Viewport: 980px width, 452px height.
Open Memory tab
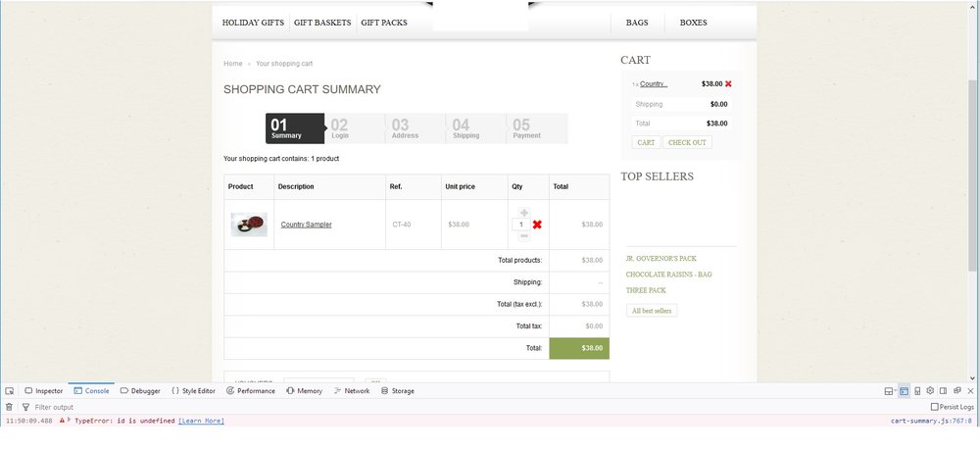[x=305, y=391]
